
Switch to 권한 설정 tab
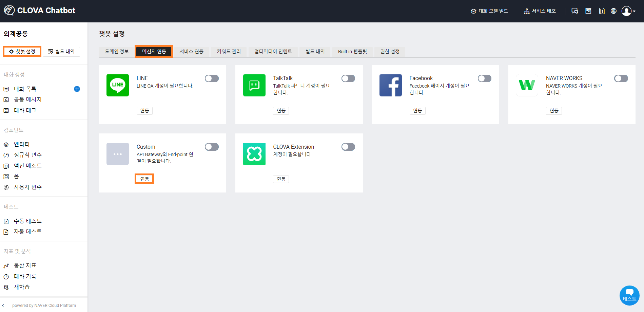tap(390, 52)
